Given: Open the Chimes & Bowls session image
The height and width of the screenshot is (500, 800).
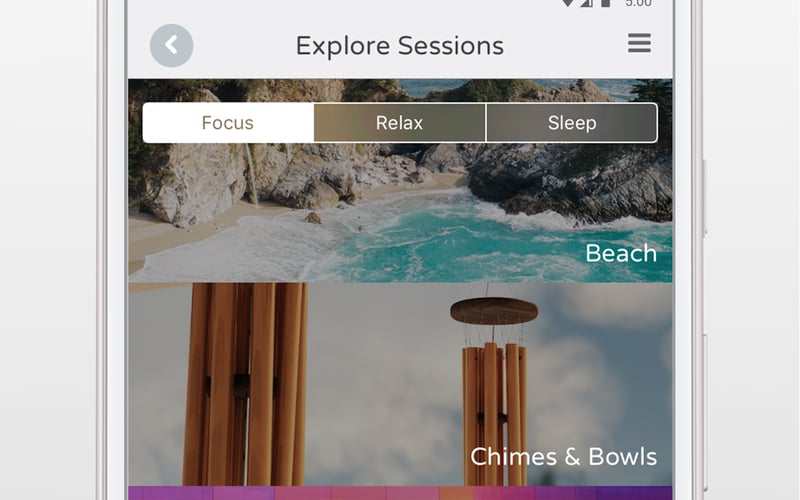Looking at the screenshot, I should point(400,384).
